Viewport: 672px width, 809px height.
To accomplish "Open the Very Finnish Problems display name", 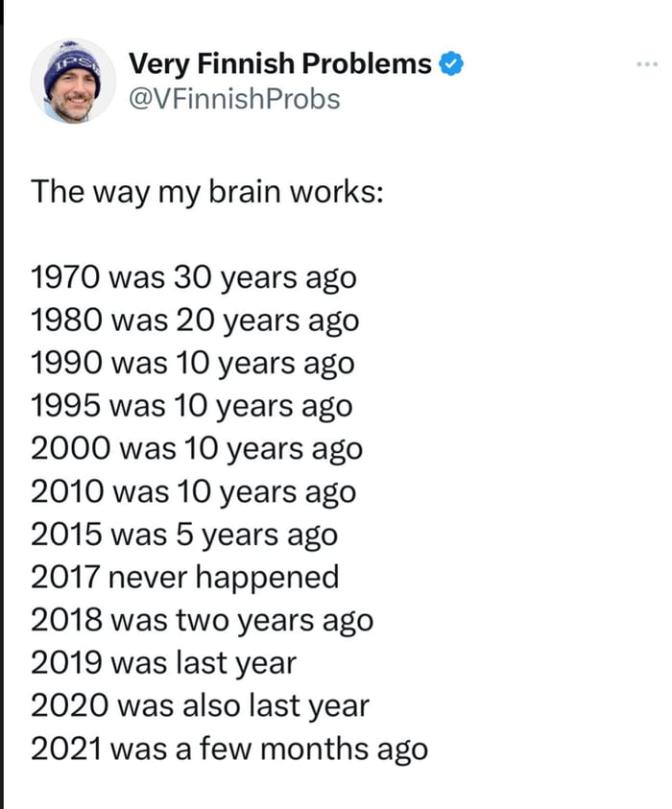I will (278, 63).
